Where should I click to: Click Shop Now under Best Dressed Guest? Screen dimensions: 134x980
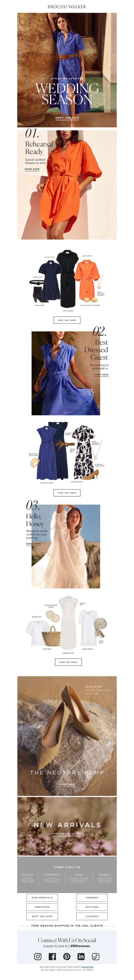(101, 374)
